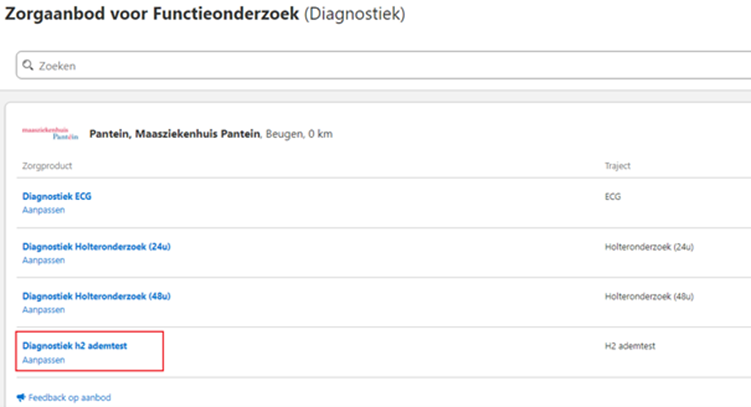Click the Zorgproduct column header

[47, 165]
